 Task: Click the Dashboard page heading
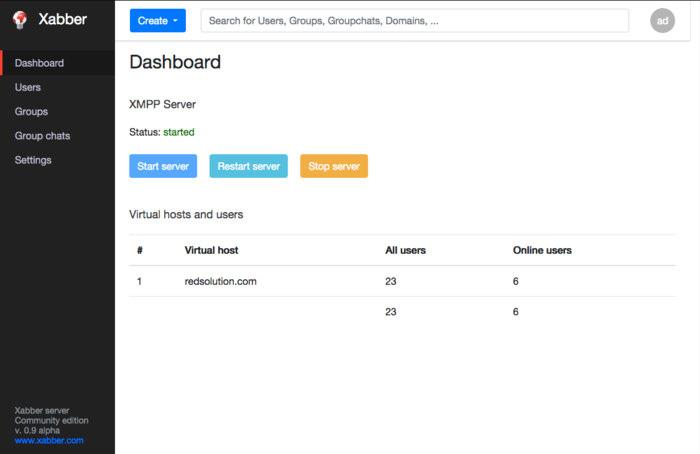[x=175, y=62]
